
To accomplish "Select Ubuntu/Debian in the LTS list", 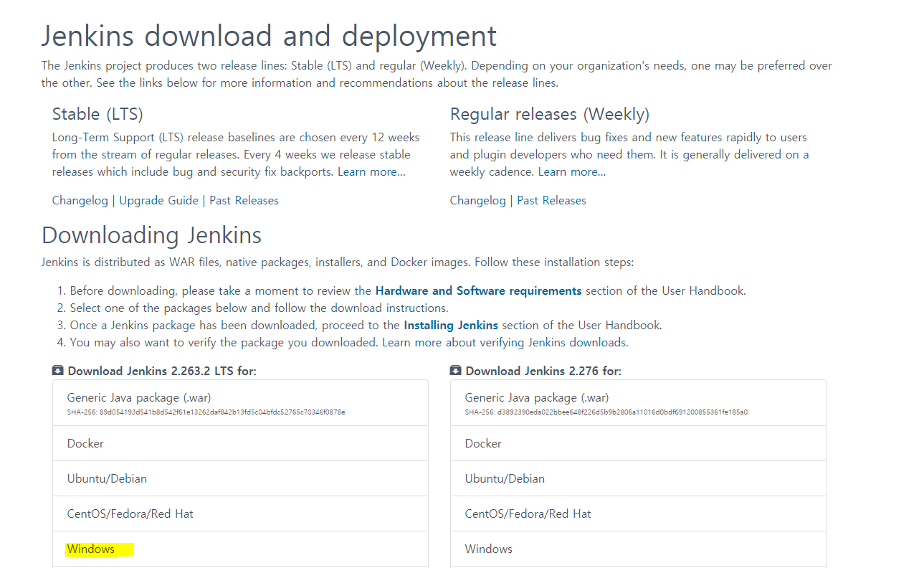I will coord(240,479).
